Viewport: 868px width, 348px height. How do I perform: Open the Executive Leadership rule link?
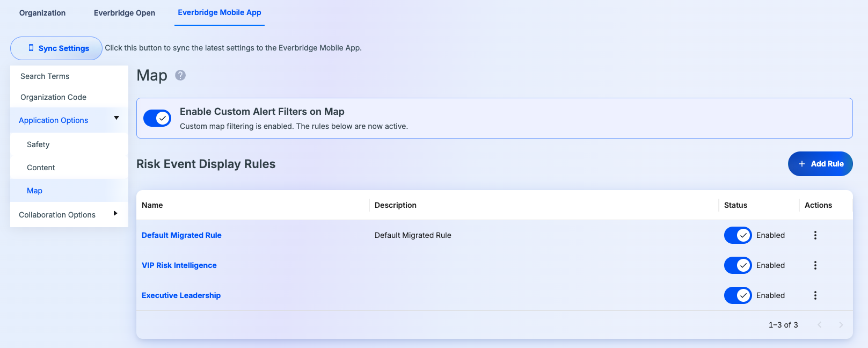181,295
